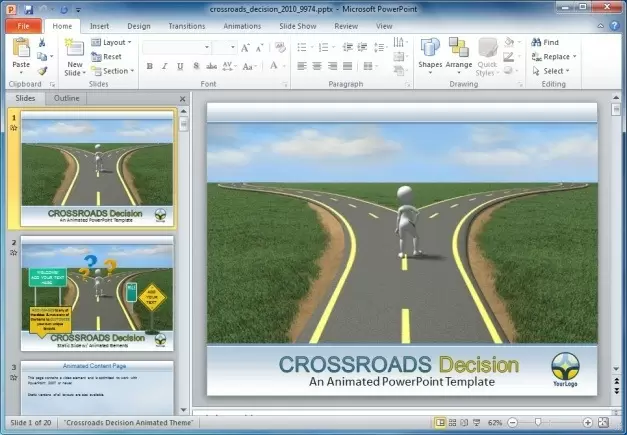This screenshot has height=435, width=627.
Task: Toggle Bold text formatting
Action: [x=149, y=66]
